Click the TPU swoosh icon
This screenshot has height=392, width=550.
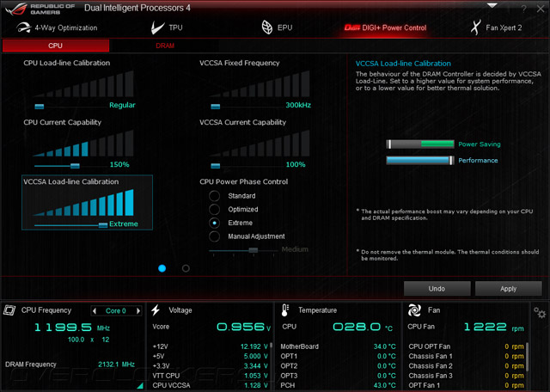pyautogui.click(x=157, y=28)
